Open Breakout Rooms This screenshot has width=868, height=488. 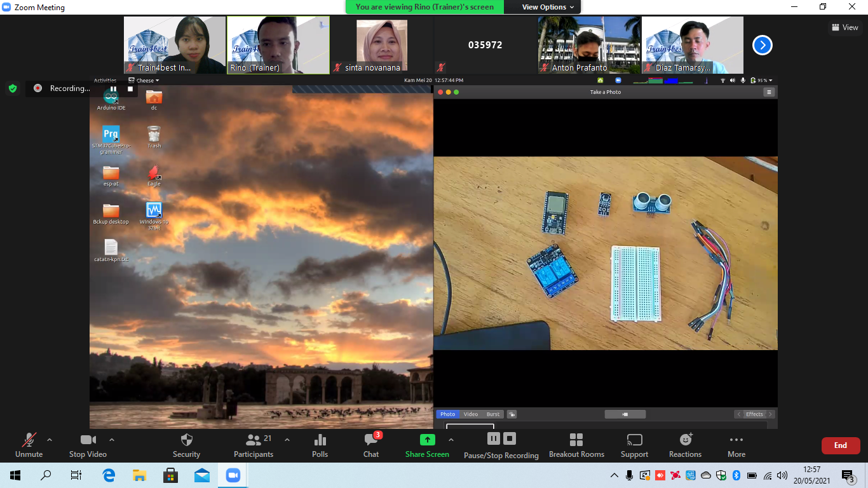tap(576, 440)
